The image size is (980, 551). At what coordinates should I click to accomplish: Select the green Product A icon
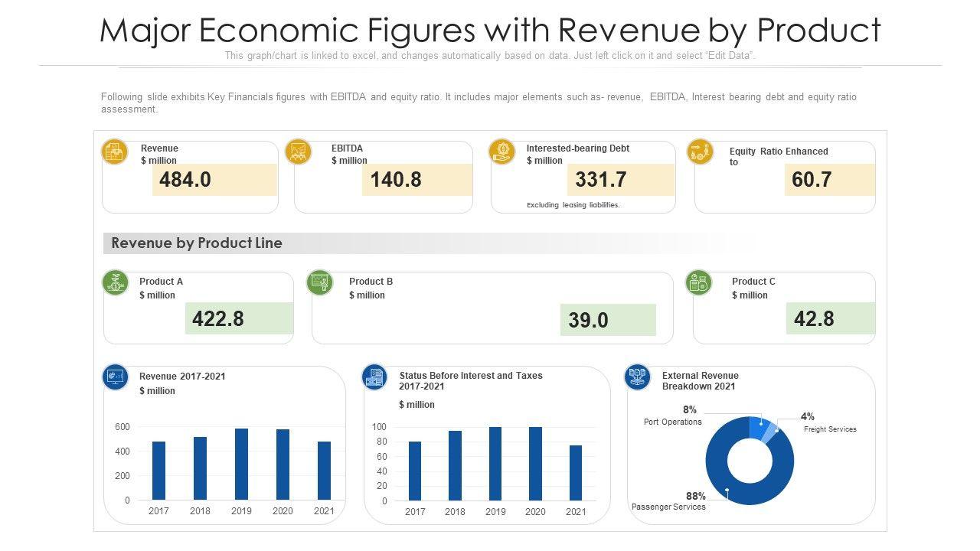[116, 283]
